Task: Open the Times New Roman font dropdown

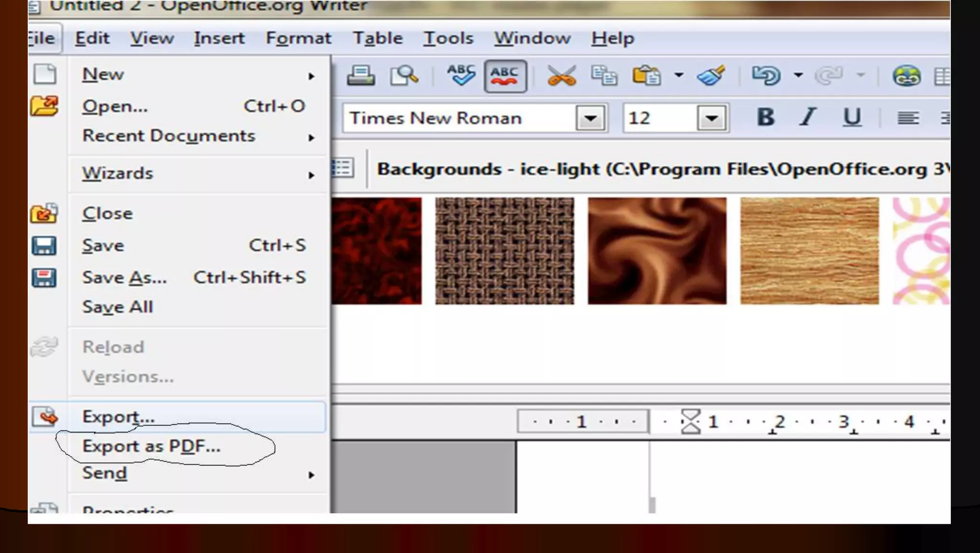Action: (x=590, y=118)
